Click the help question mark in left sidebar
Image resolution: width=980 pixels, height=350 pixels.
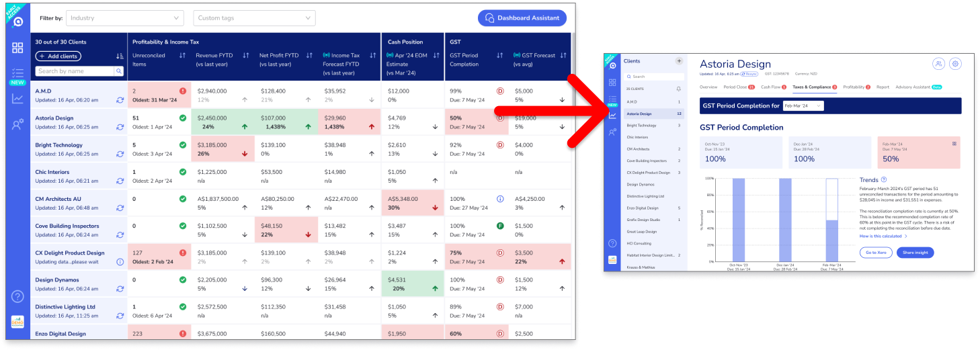click(17, 296)
